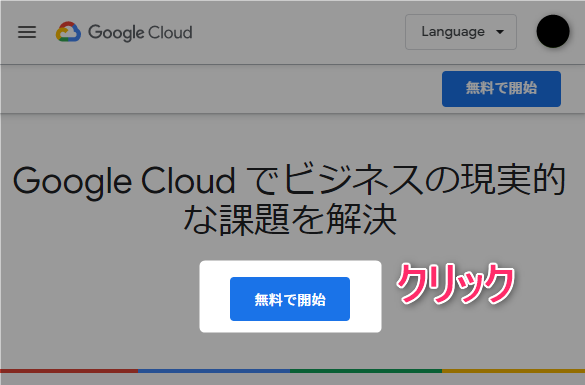Viewport: 585px width, 385px height.
Task: Open the Language dropdown
Action: click(x=461, y=32)
